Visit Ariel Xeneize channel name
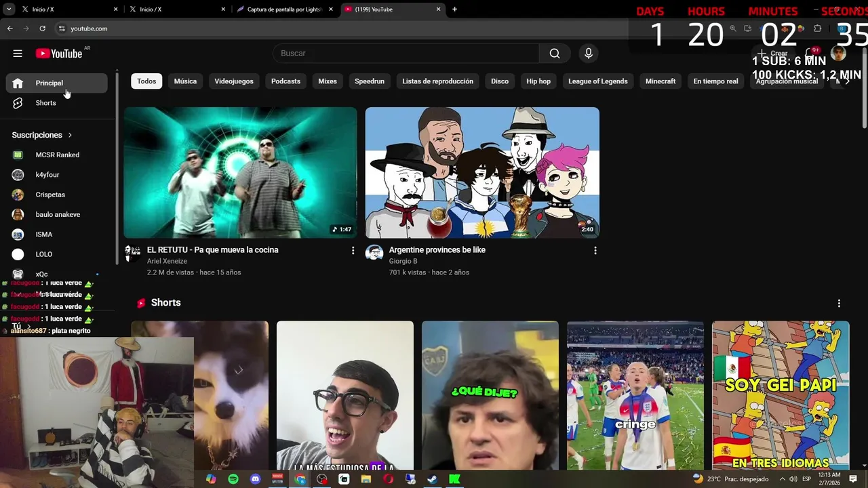 167,261
